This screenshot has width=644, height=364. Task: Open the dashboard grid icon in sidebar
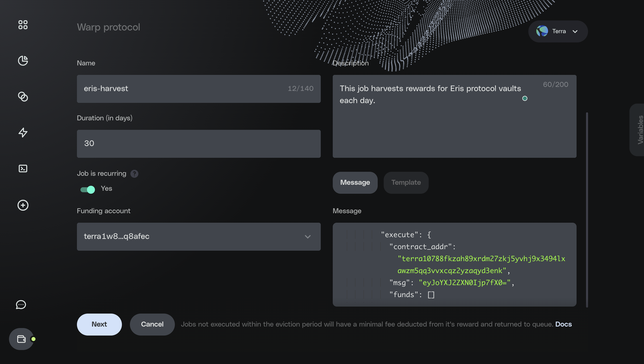pos(23,25)
